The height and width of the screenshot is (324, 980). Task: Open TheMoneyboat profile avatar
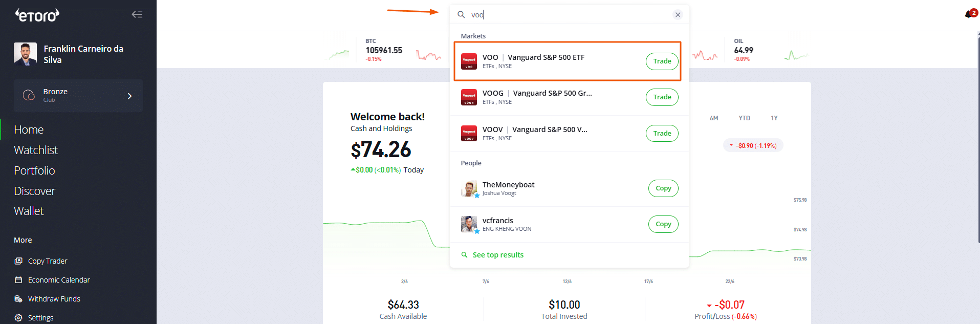click(469, 188)
